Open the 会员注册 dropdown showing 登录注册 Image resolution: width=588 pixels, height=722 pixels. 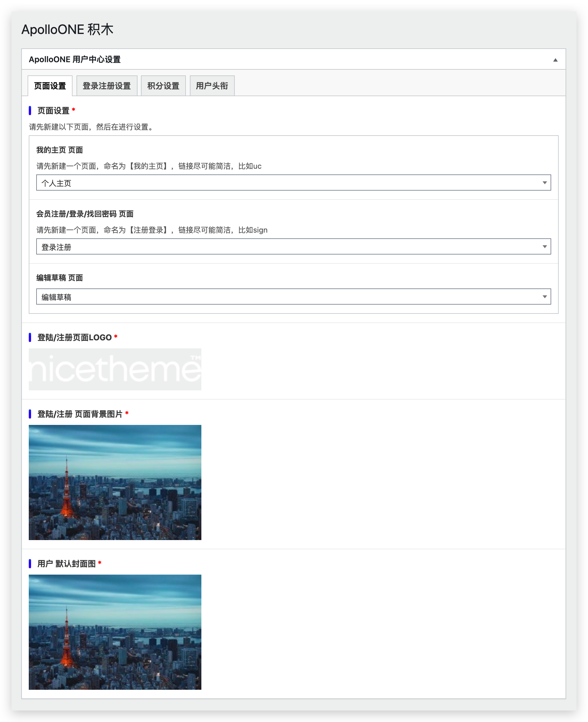point(293,246)
